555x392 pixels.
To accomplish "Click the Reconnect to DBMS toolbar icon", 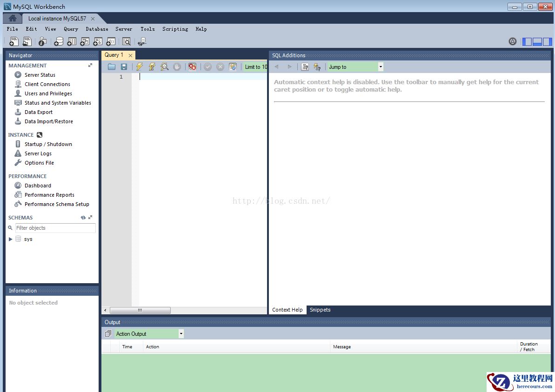I will 142,42.
